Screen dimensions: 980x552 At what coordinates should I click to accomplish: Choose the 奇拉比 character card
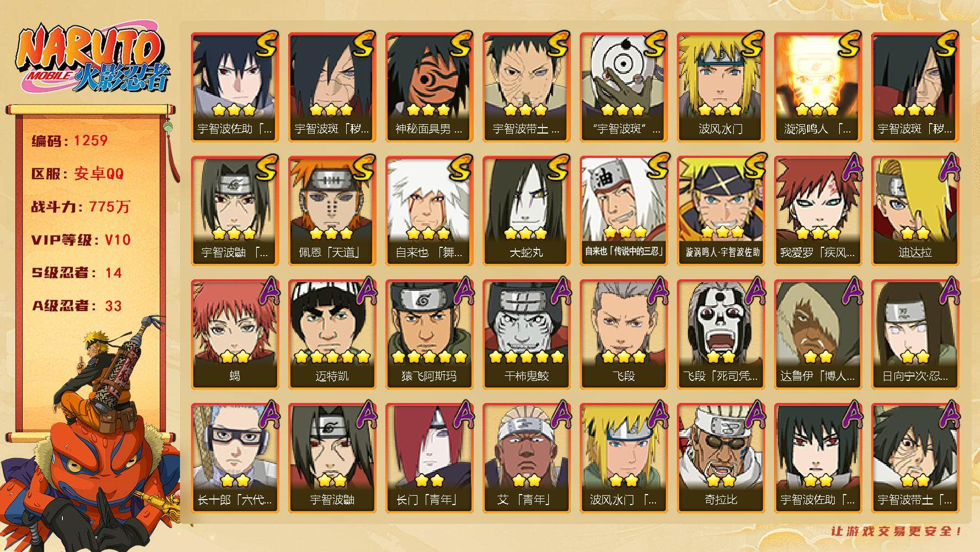tap(721, 458)
